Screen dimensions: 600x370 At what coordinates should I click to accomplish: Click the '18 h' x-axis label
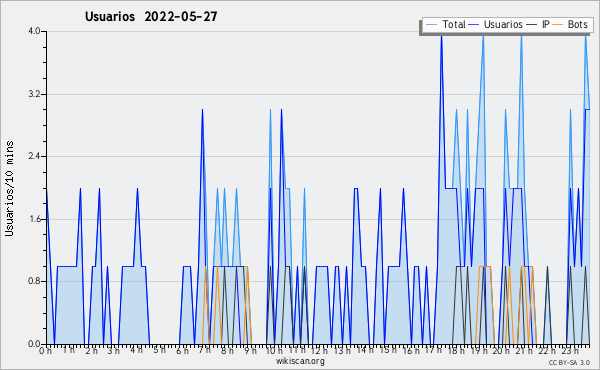tap(457, 350)
